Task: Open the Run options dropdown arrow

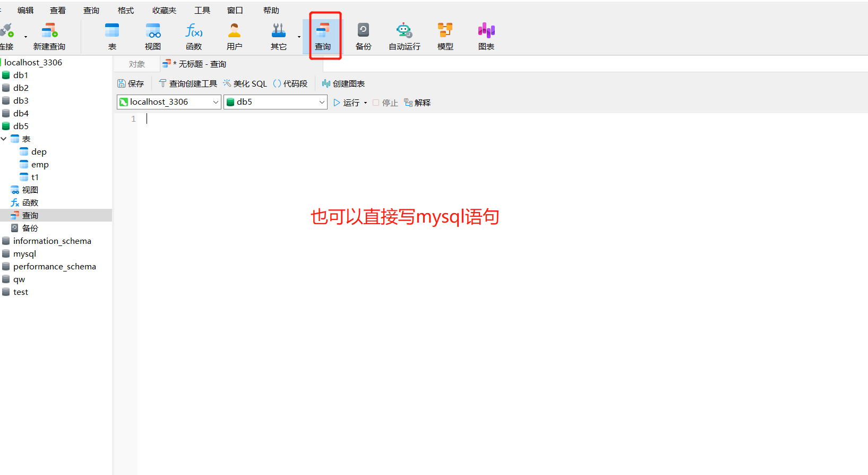Action: point(365,103)
